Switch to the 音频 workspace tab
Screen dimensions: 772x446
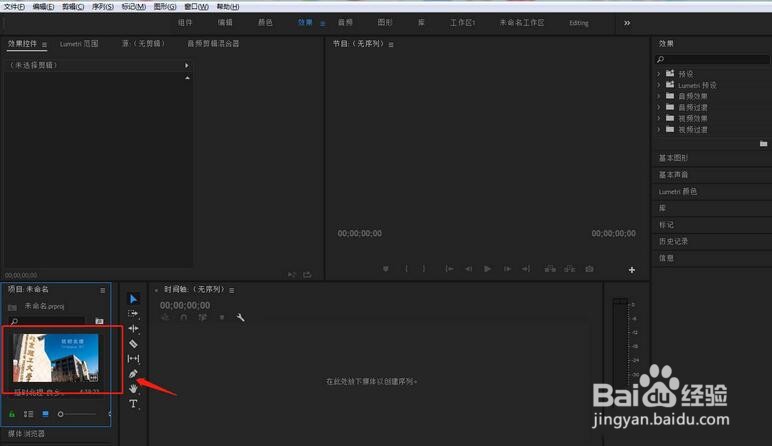coord(345,23)
